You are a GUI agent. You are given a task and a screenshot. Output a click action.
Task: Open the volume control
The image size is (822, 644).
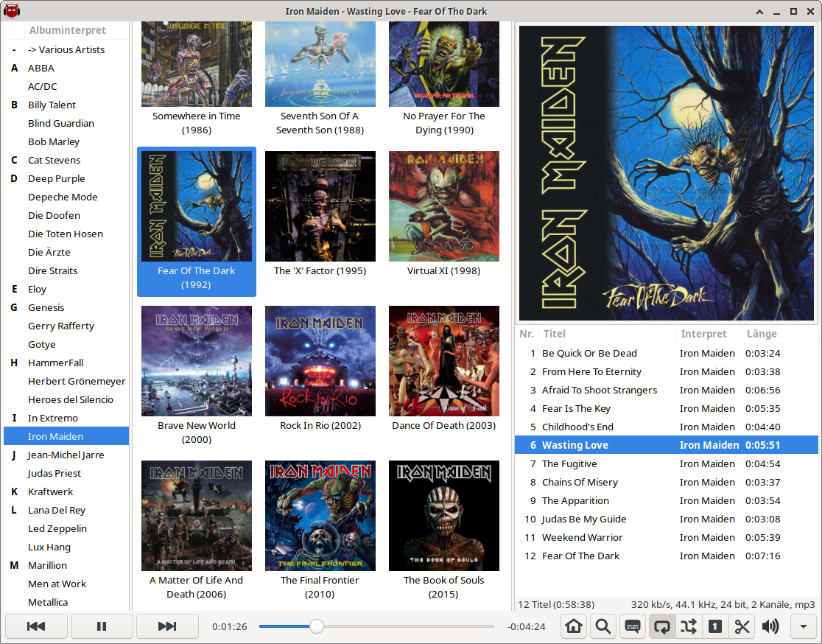pyautogui.click(x=770, y=626)
